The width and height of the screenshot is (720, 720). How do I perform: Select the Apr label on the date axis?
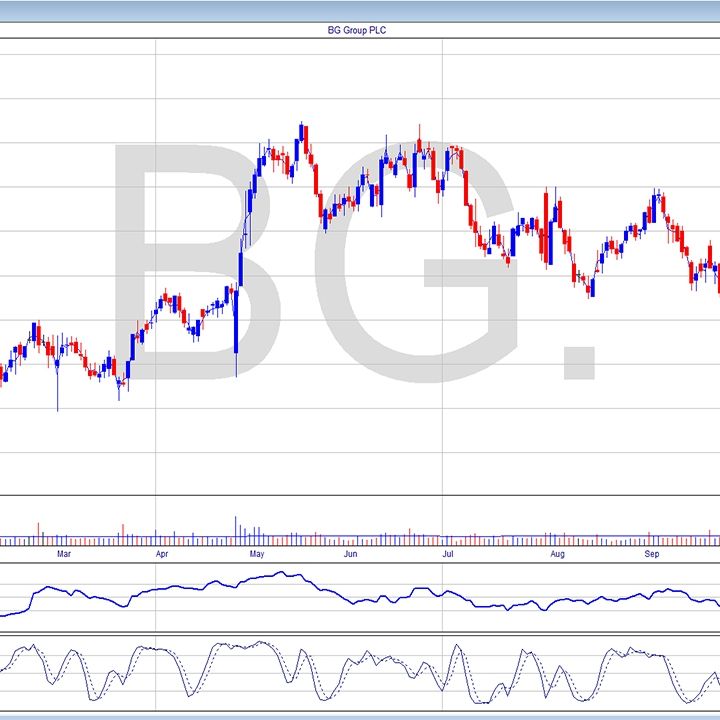162,553
